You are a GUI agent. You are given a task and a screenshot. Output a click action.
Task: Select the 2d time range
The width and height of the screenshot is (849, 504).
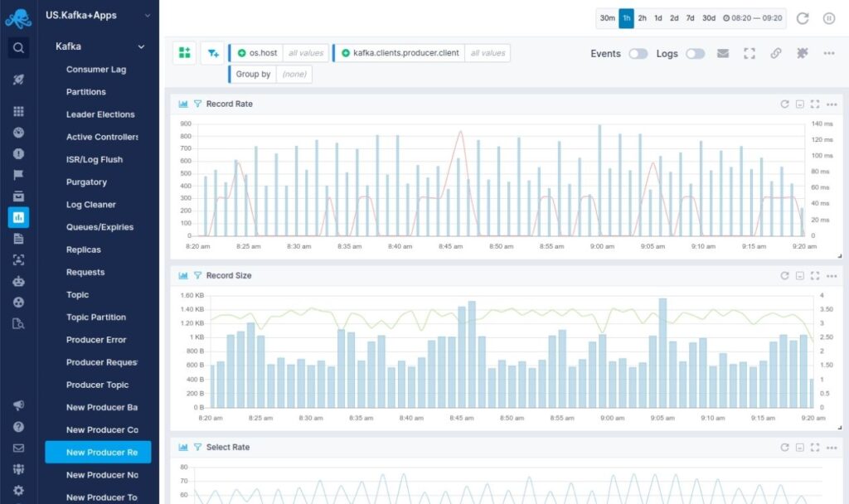pyautogui.click(x=674, y=18)
